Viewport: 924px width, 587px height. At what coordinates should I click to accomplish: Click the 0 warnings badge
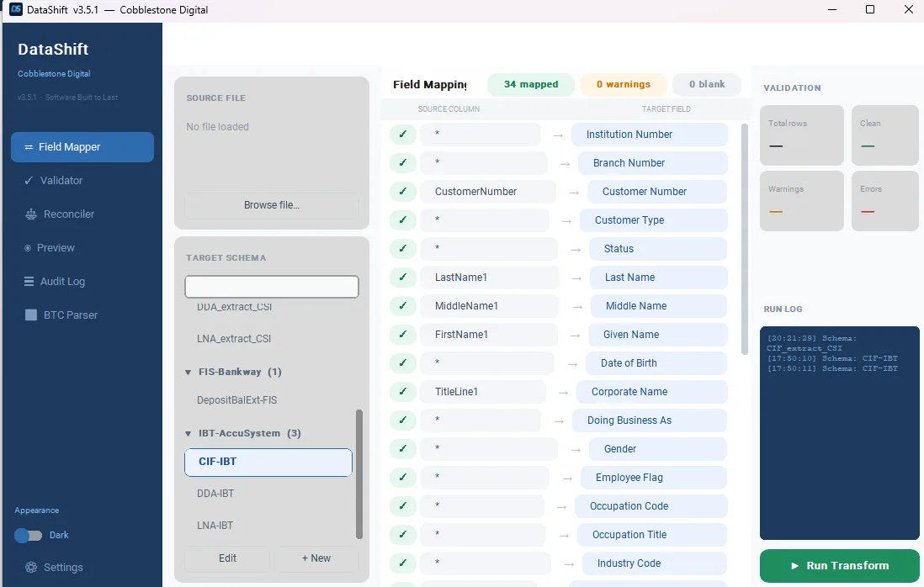point(624,84)
